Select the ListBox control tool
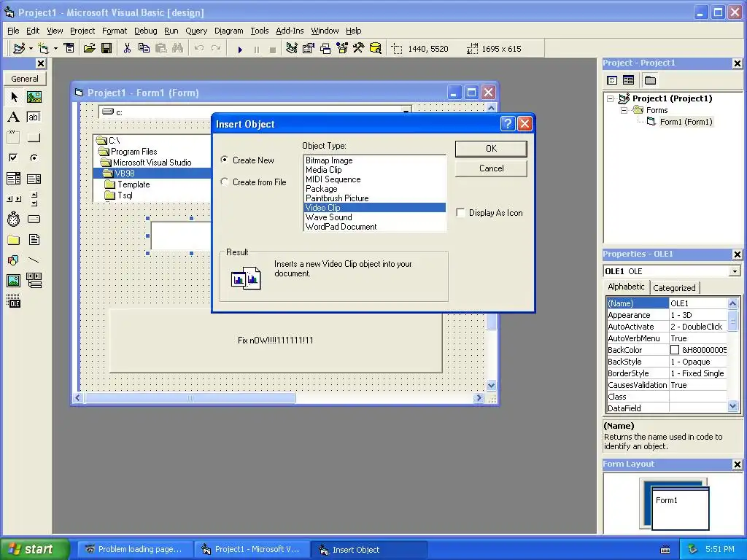The image size is (747, 560). (x=34, y=179)
